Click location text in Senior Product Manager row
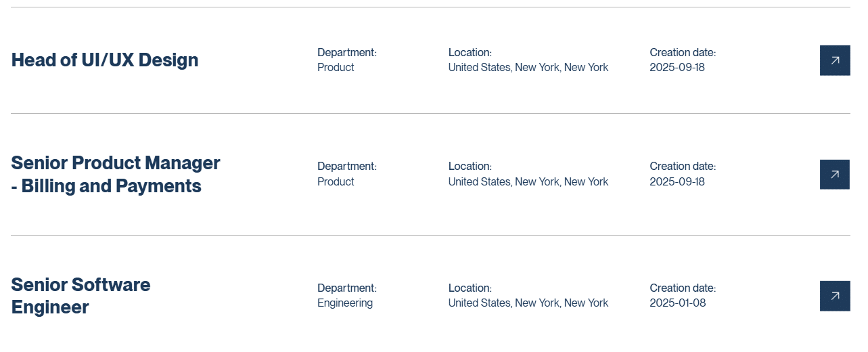 point(528,182)
